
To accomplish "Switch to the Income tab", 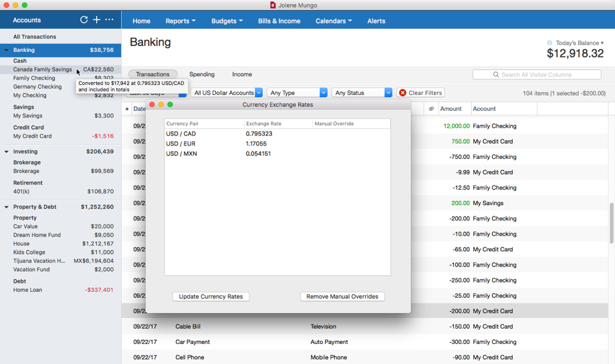I will tap(242, 74).
